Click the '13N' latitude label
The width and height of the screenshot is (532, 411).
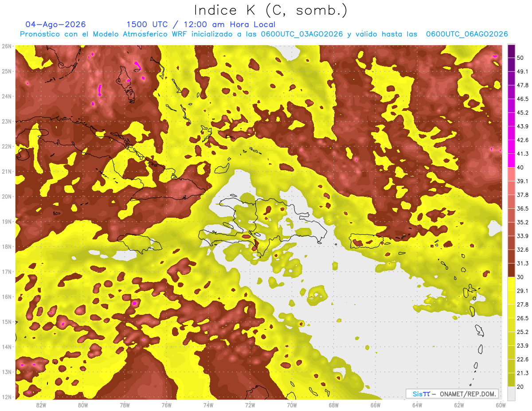6,372
